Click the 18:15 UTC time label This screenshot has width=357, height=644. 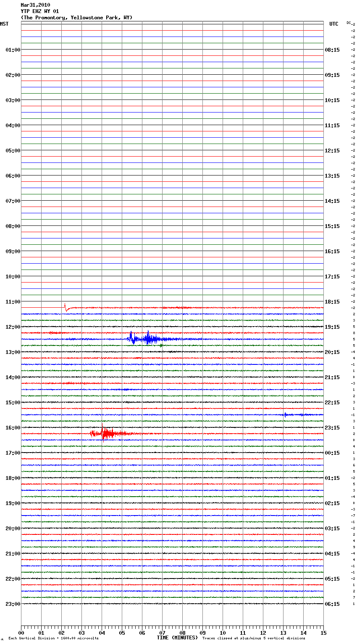(x=332, y=302)
